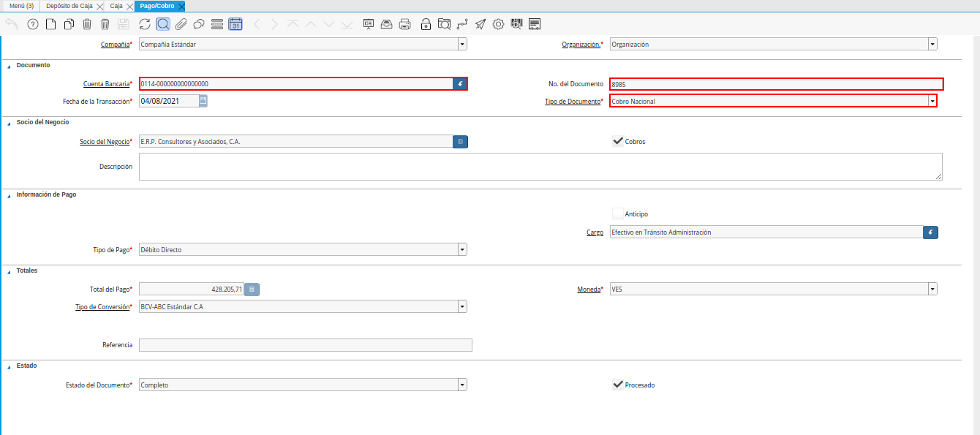The image size is (980, 435).
Task: Close the Pago/Cobro tab
Action: (181, 7)
